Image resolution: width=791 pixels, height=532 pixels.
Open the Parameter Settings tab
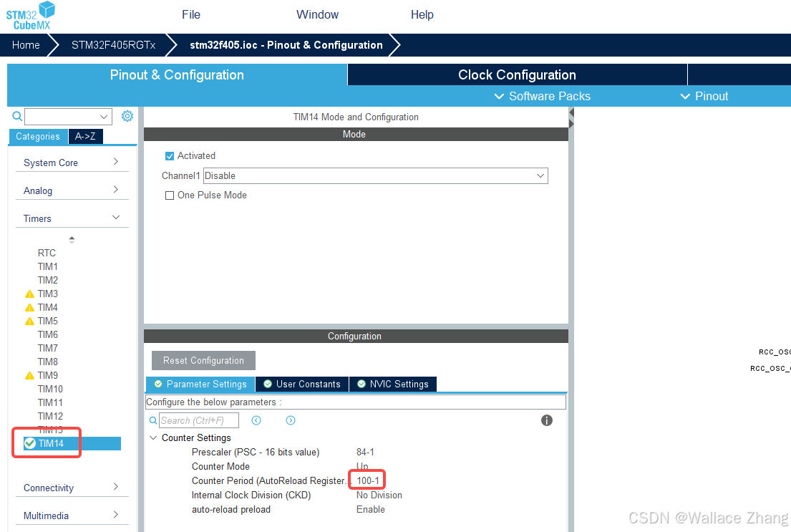pyautogui.click(x=200, y=384)
